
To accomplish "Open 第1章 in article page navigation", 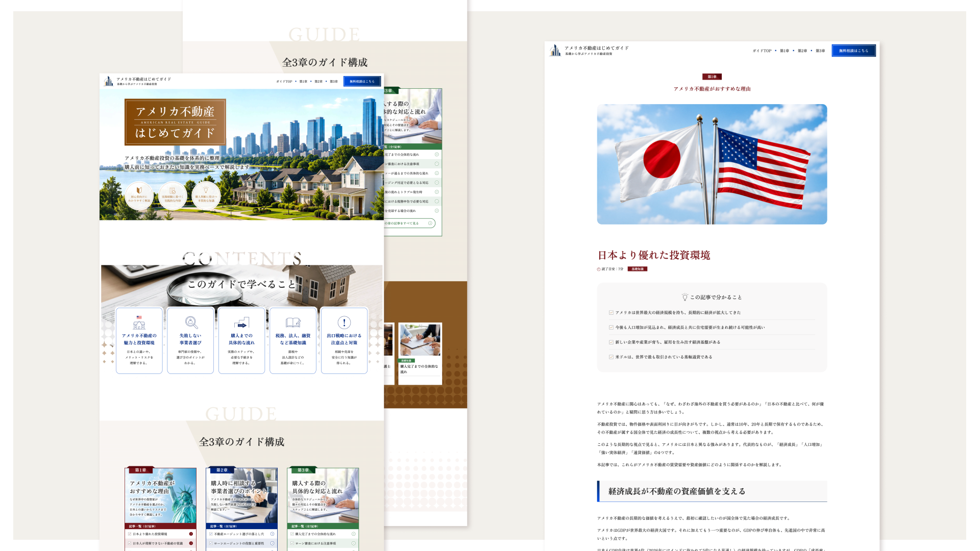I will 785,51.
